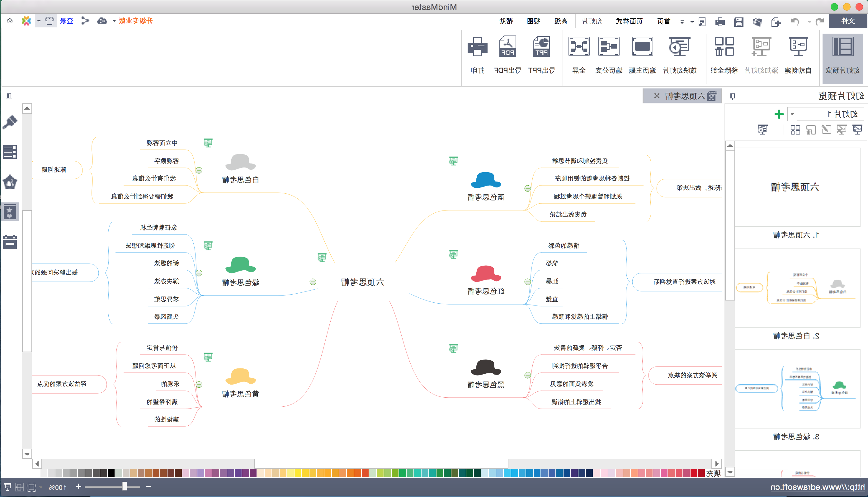The image size is (868, 497).
Task: Select the central 六顶思考帽 topic
Action: pyautogui.click(x=362, y=282)
